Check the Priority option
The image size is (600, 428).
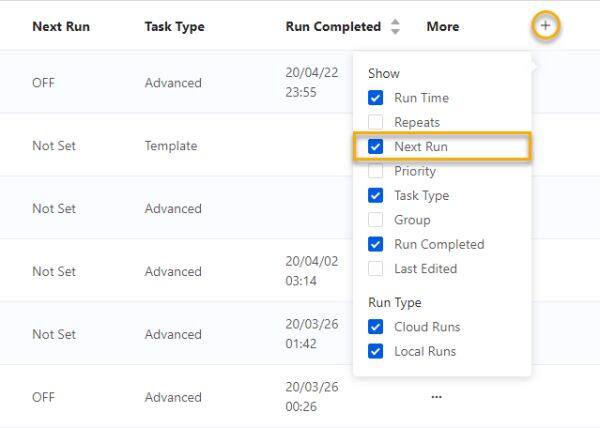pos(375,171)
